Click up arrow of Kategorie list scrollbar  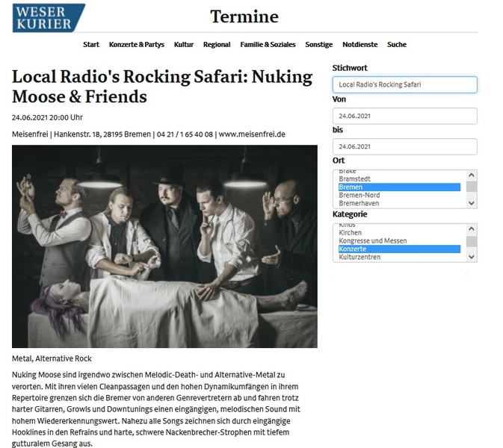pyautogui.click(x=472, y=228)
